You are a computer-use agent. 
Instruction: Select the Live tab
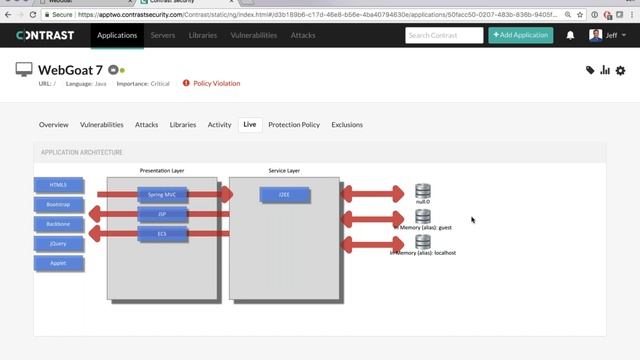click(x=250, y=124)
